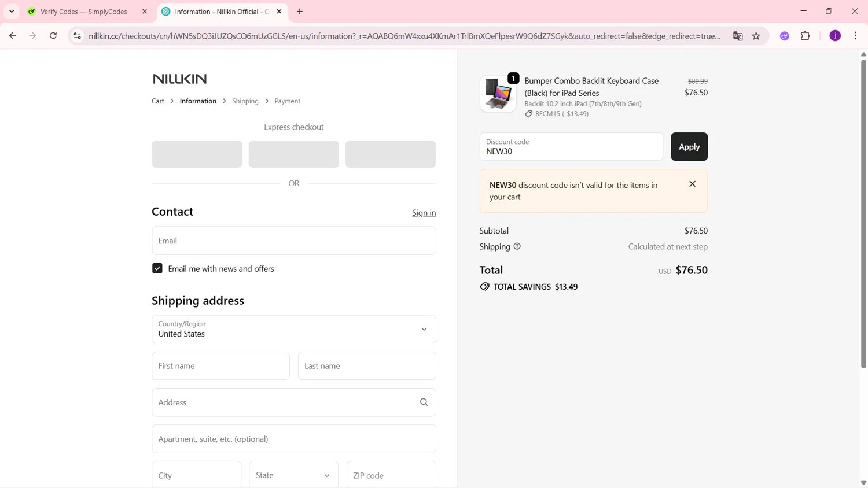The width and height of the screenshot is (868, 488).
Task: Click the Payment breadcrumb step
Action: click(288, 101)
